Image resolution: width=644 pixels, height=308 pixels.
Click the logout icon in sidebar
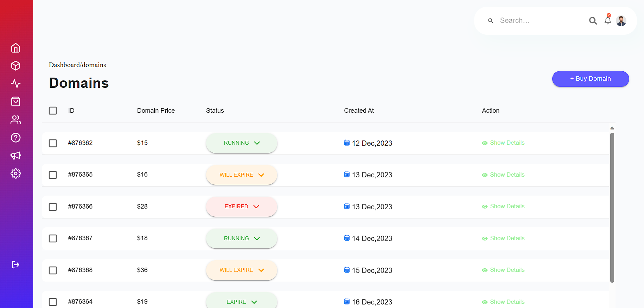point(16,264)
